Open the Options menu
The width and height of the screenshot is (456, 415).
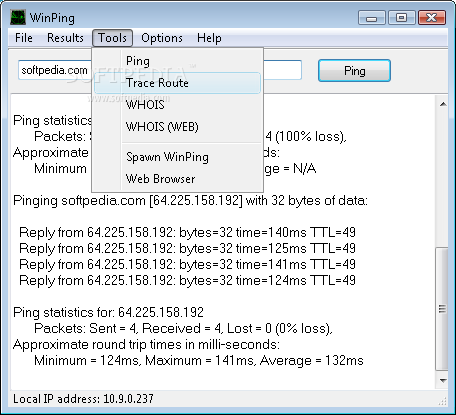[162, 38]
